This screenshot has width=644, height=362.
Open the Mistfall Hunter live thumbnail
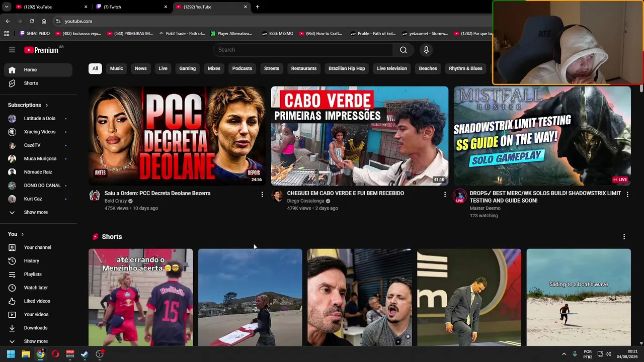click(542, 136)
